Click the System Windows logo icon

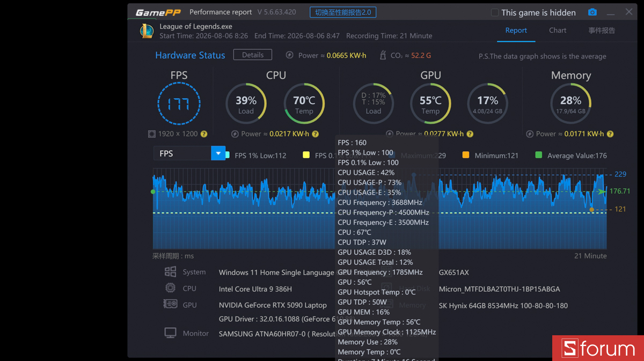[170, 272]
